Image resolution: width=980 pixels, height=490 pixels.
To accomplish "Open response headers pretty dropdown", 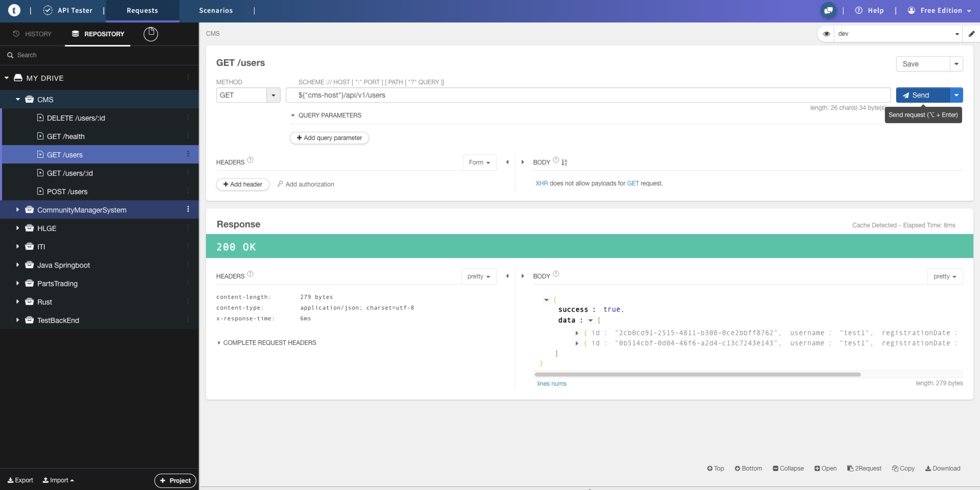I will 478,276.
